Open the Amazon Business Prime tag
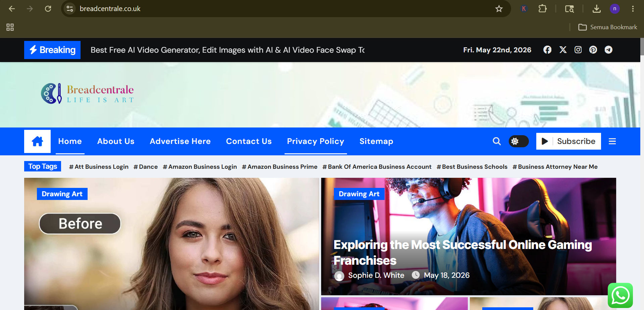 click(x=280, y=167)
